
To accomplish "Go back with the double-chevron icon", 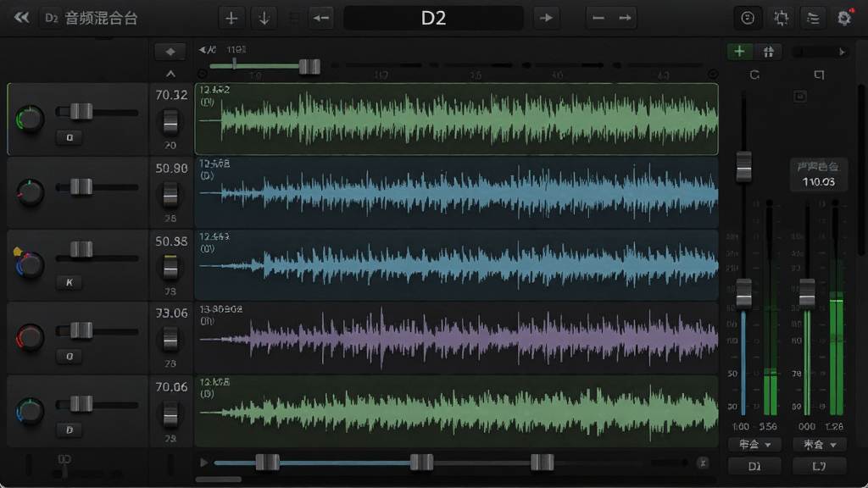I will (x=21, y=18).
